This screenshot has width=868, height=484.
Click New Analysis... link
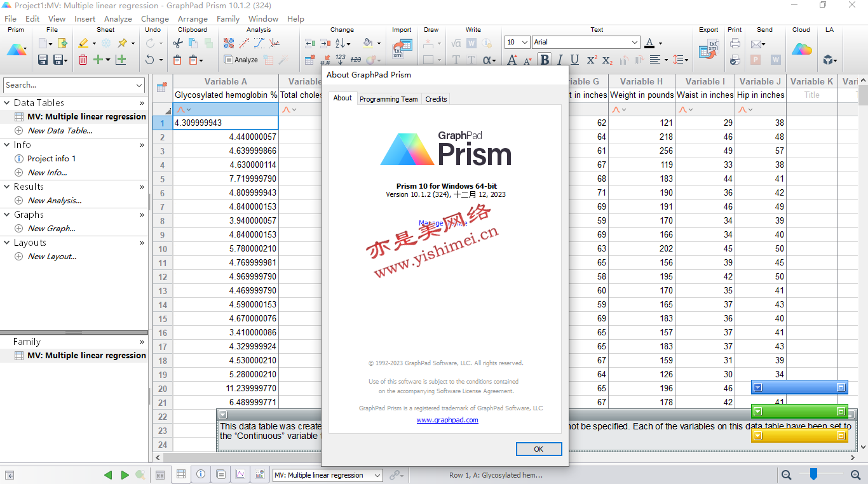point(55,201)
